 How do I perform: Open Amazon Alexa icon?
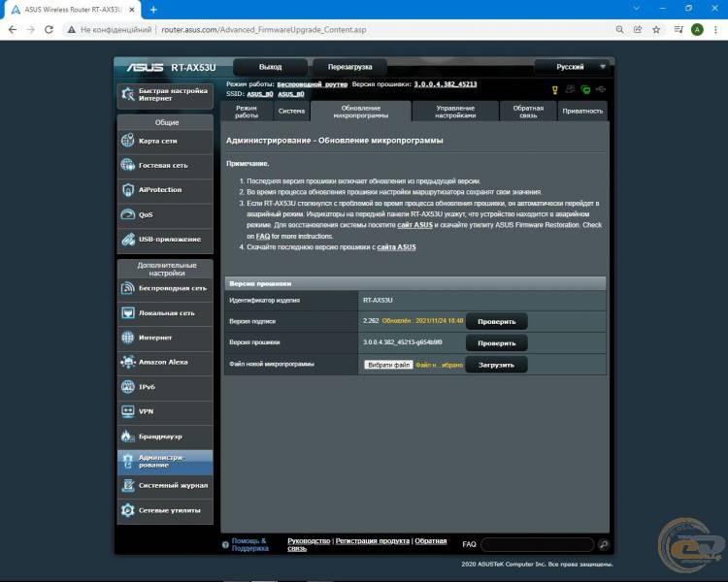[x=128, y=362]
